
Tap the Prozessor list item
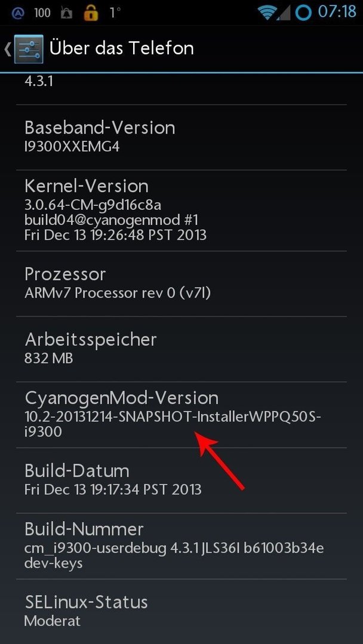click(x=181, y=283)
